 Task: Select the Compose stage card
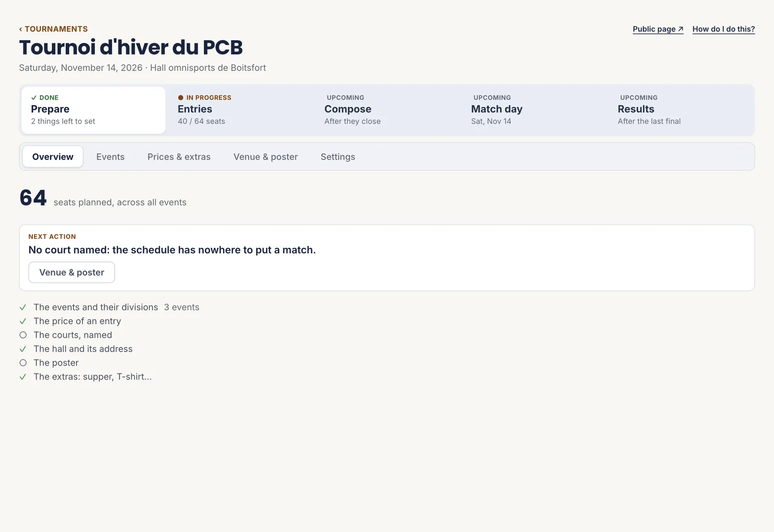tap(387, 110)
